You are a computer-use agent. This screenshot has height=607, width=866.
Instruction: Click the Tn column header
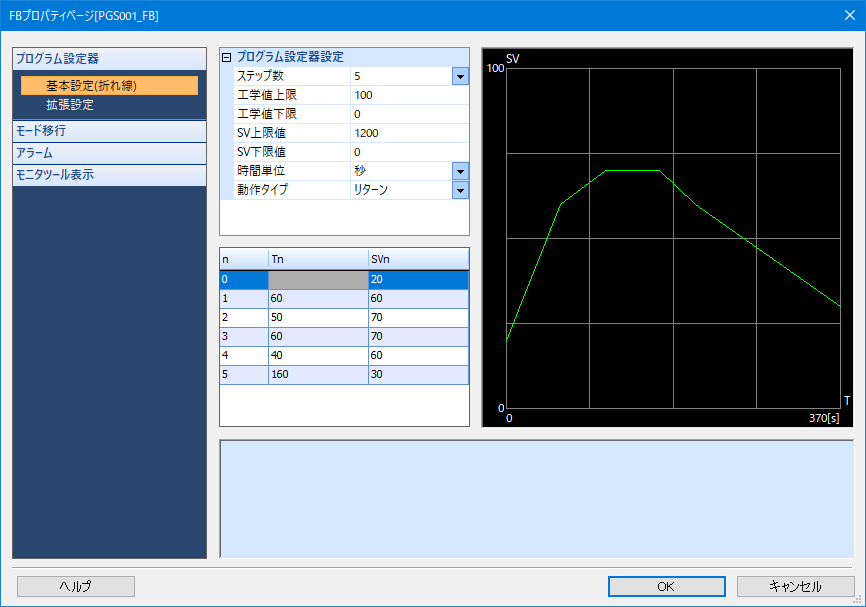pyautogui.click(x=317, y=259)
